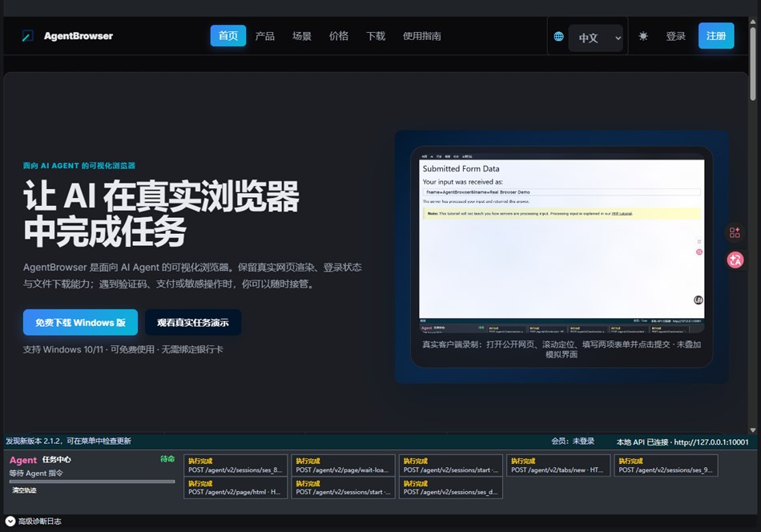
Task: Click the AgentBrowser brand name
Action: (79, 36)
